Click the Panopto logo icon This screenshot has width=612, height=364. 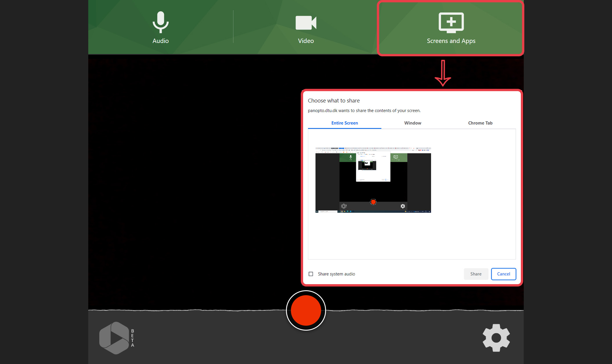(x=114, y=338)
